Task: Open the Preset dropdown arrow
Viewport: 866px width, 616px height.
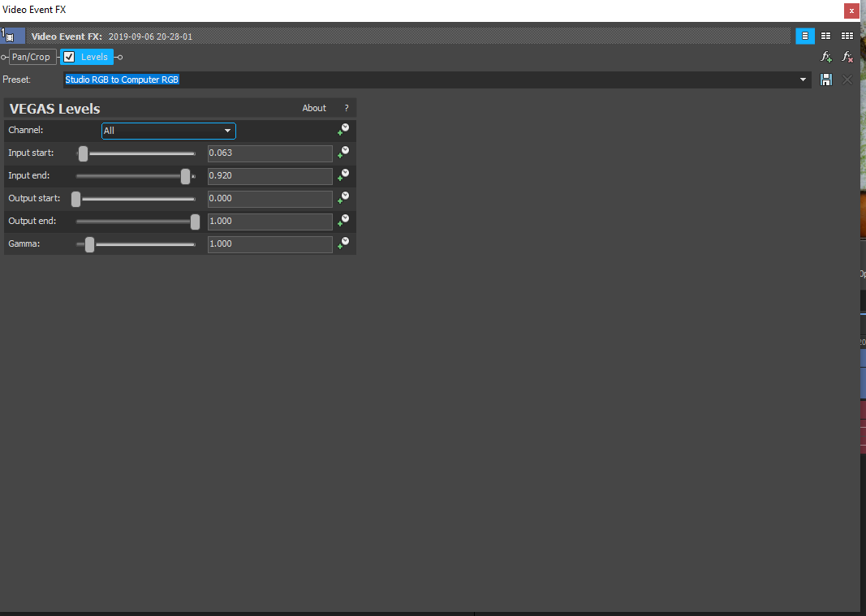Action: point(803,80)
